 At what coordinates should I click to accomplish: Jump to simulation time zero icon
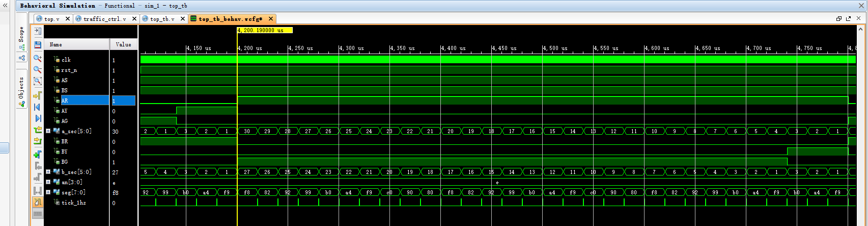[x=38, y=107]
